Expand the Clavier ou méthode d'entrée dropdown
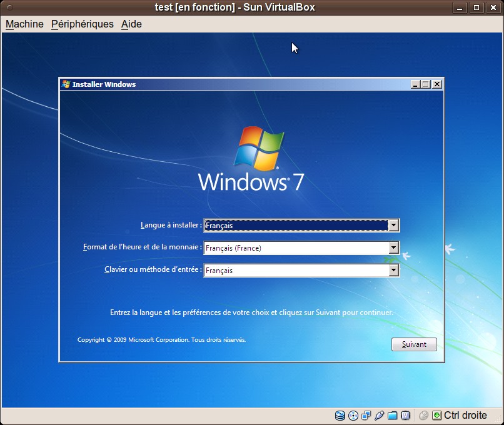 pyautogui.click(x=393, y=271)
